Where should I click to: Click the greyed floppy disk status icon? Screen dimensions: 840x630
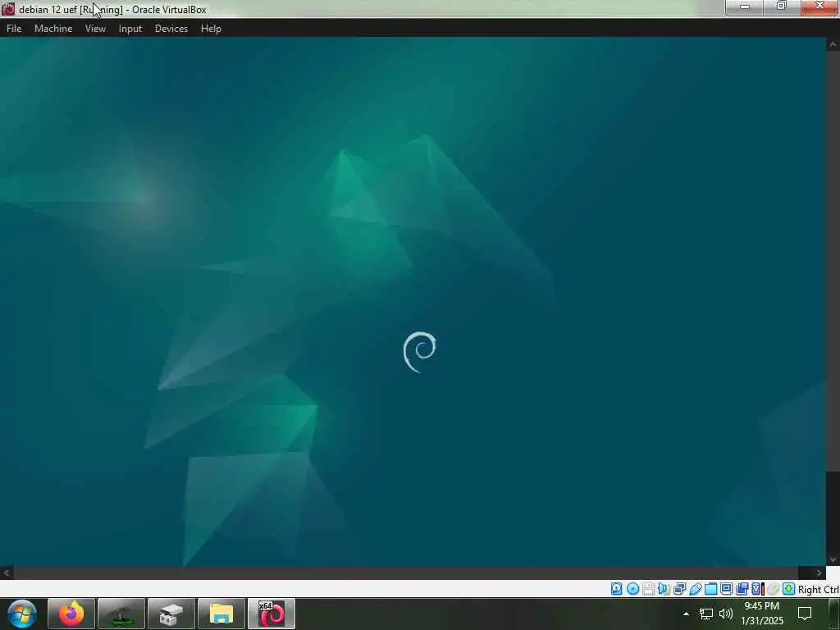coord(648,589)
